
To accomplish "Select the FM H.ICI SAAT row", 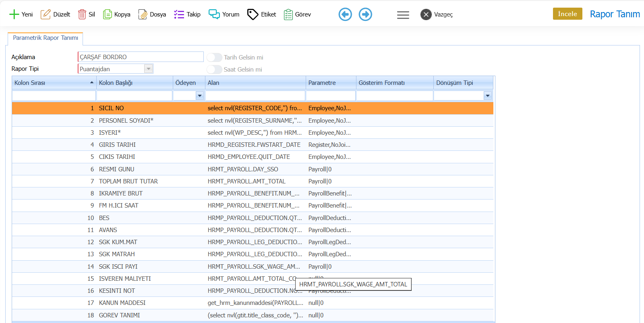I will [x=253, y=206].
